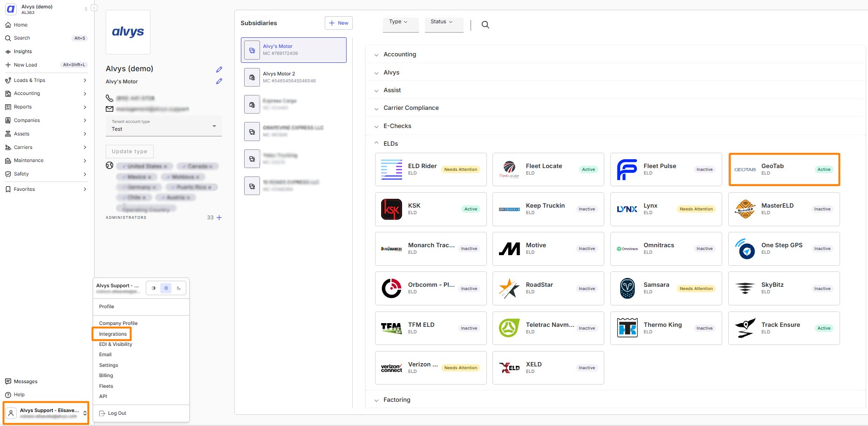Open Billing from the user menu
This screenshot has height=426, width=868.
coord(106,375)
